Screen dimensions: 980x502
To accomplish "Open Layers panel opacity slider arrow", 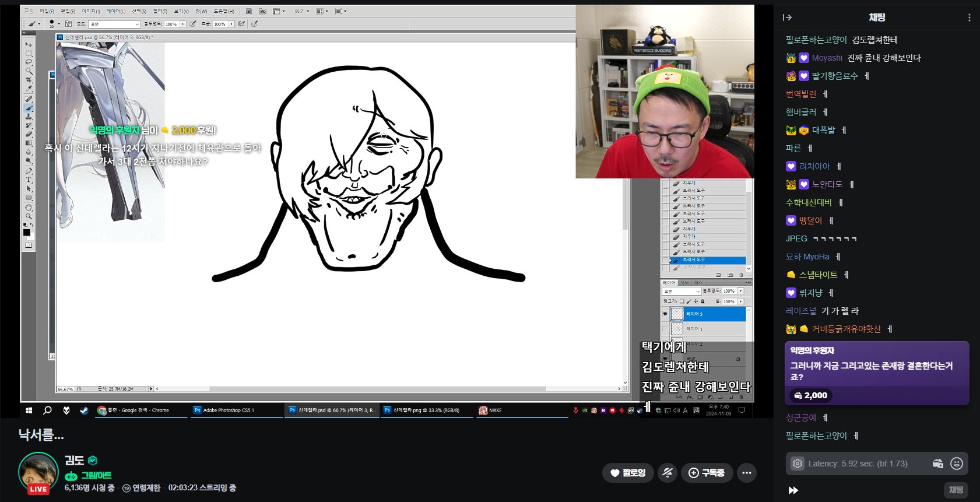I will pos(741,291).
